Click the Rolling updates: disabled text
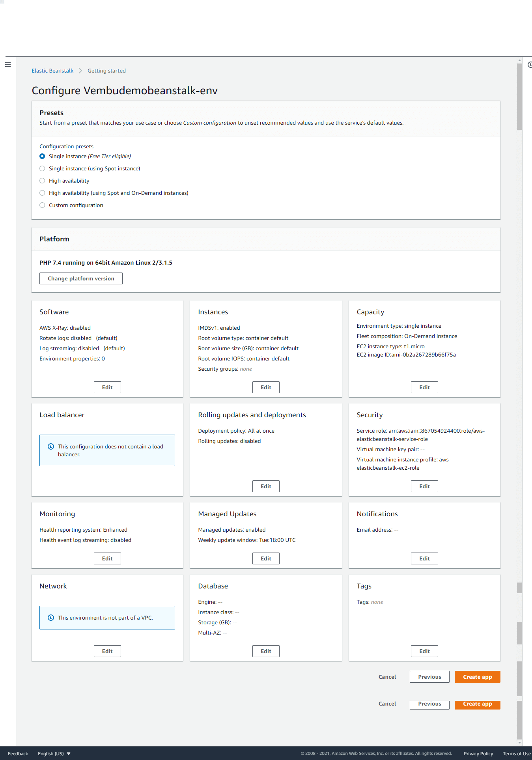The height and width of the screenshot is (760, 532). tap(229, 441)
